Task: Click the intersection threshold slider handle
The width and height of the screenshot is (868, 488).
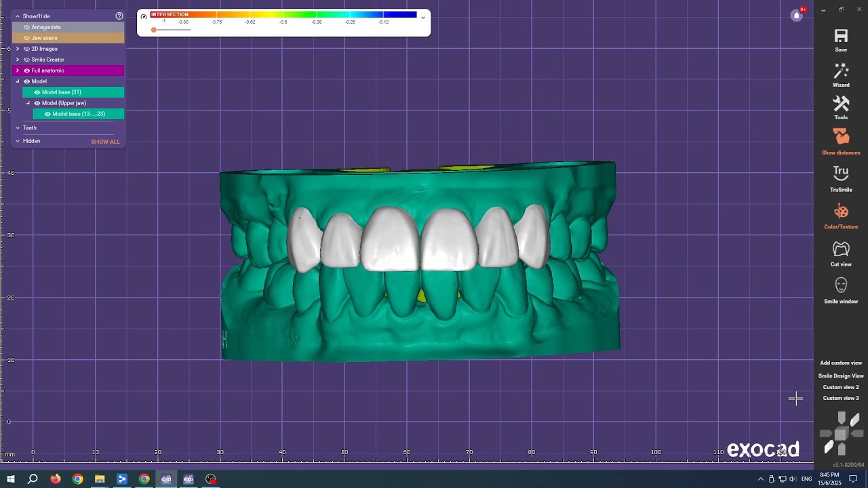Action: pyautogui.click(x=154, y=30)
